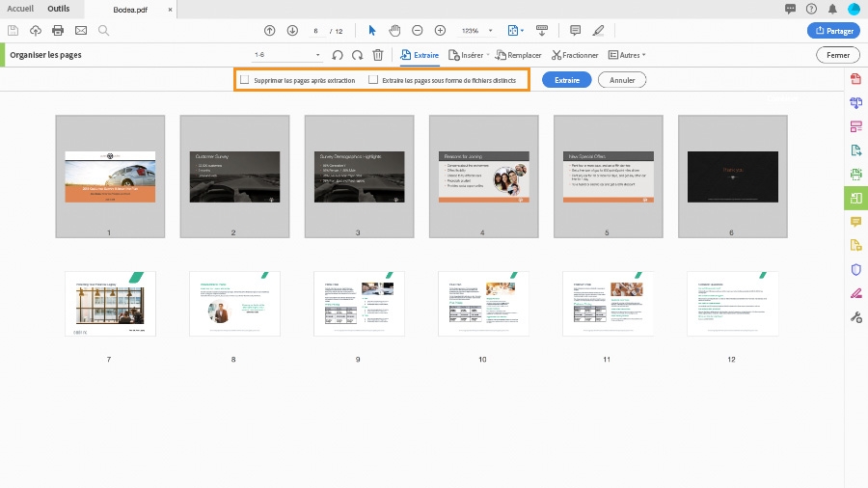Close the Bodea.pdf tab
The height and width of the screenshot is (488, 868).
[170, 10]
